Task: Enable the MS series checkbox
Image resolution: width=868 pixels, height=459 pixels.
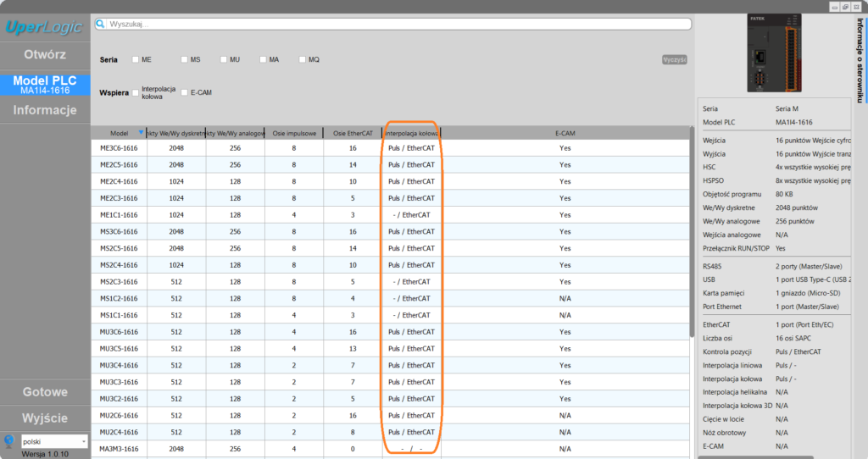Action: click(x=184, y=60)
